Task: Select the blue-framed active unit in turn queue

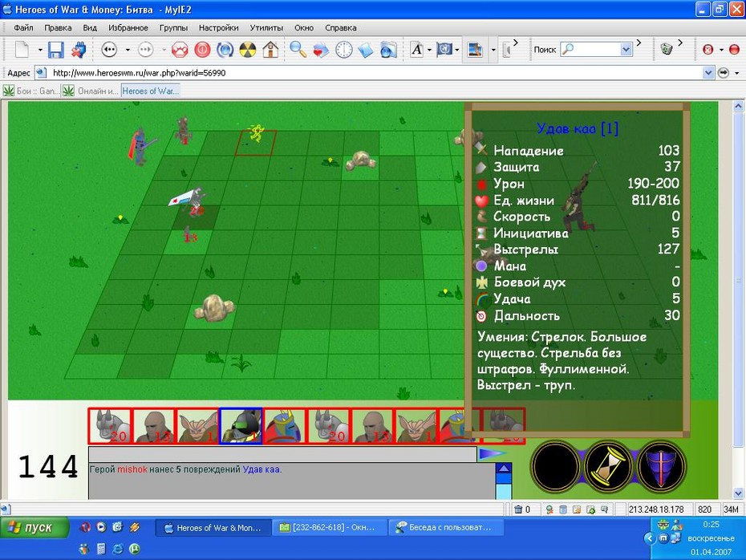Action: 241,426
